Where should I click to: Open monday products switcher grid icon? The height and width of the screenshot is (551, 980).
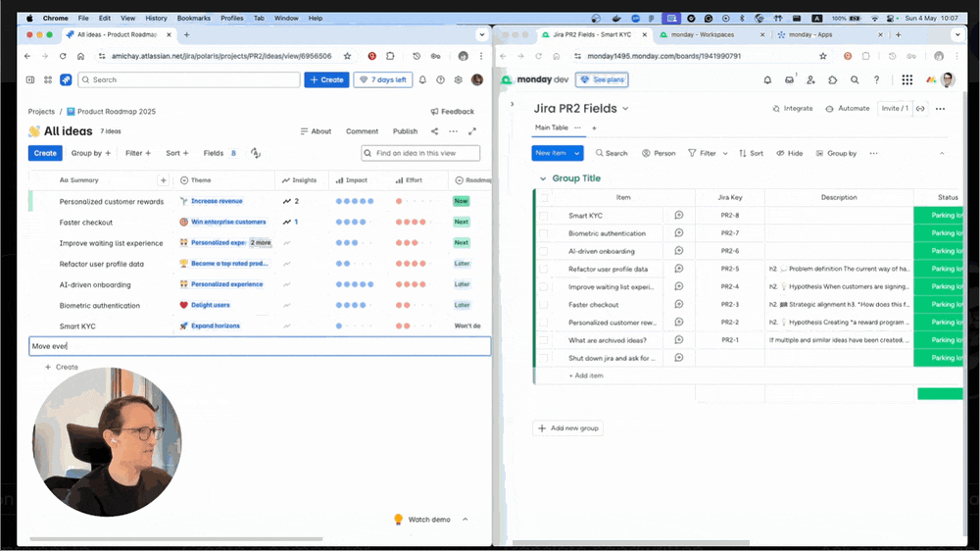point(906,80)
